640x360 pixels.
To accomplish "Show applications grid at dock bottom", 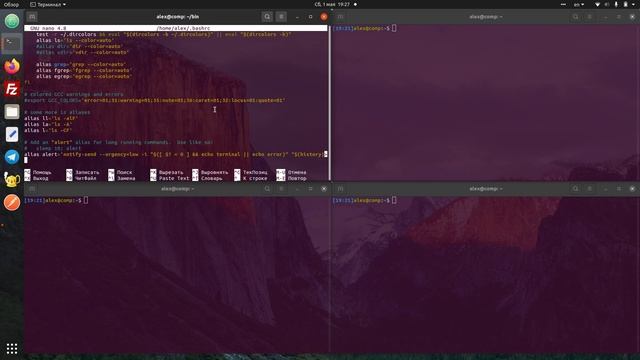I will [12, 348].
